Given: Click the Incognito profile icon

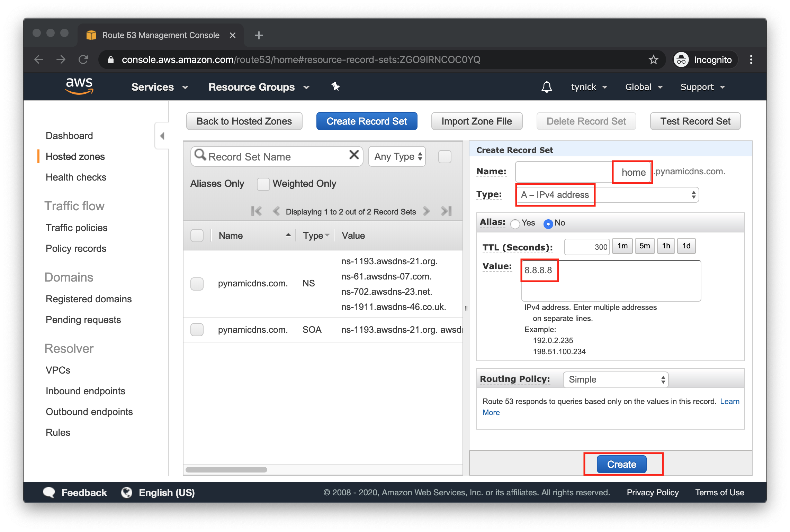Looking at the screenshot, I should pyautogui.click(x=681, y=60).
